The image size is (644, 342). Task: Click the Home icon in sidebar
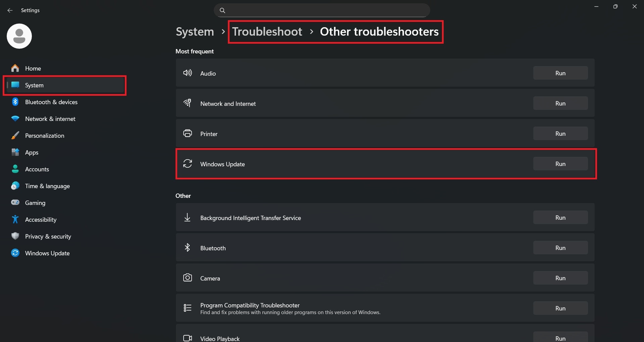[x=15, y=68]
